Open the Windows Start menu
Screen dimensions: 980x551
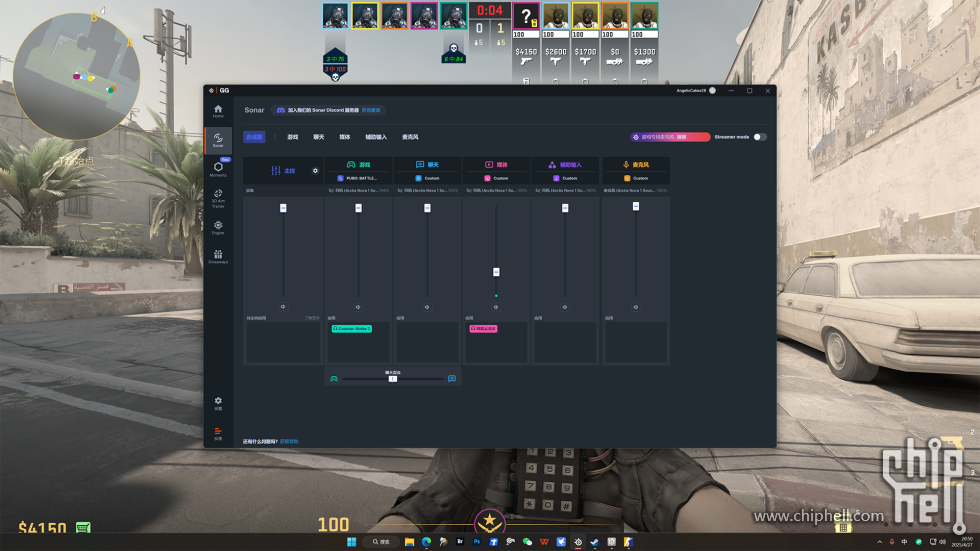pyautogui.click(x=351, y=542)
